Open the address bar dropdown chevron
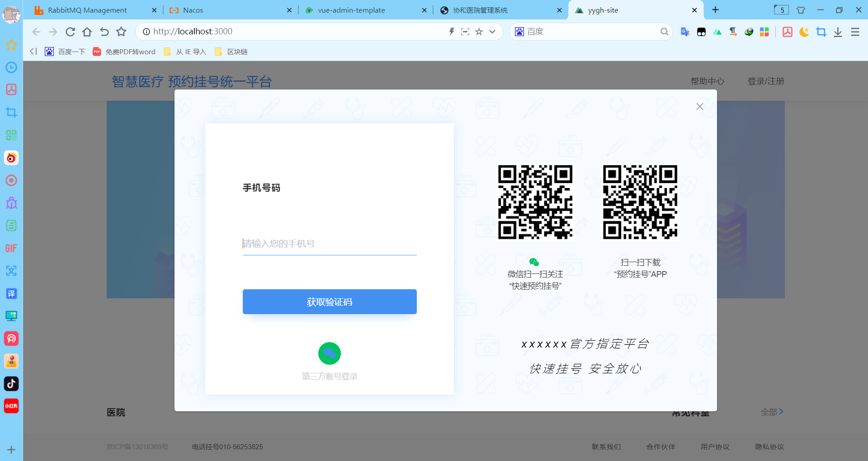 [492, 32]
